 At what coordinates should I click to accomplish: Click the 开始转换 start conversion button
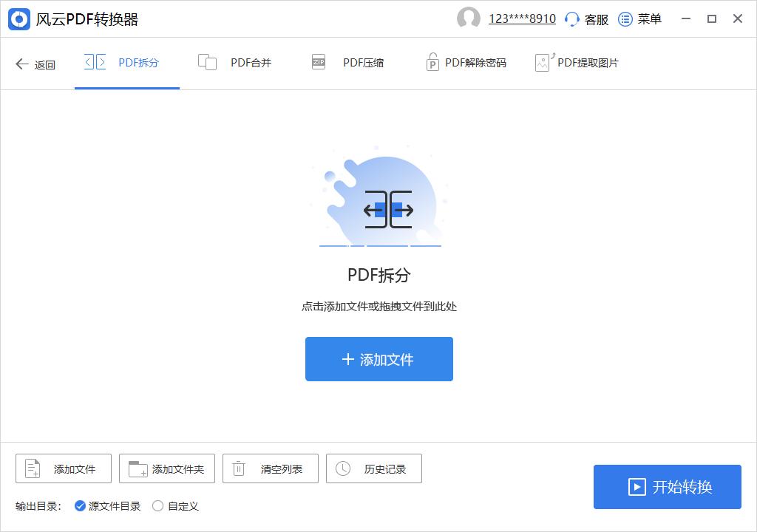tap(667, 486)
